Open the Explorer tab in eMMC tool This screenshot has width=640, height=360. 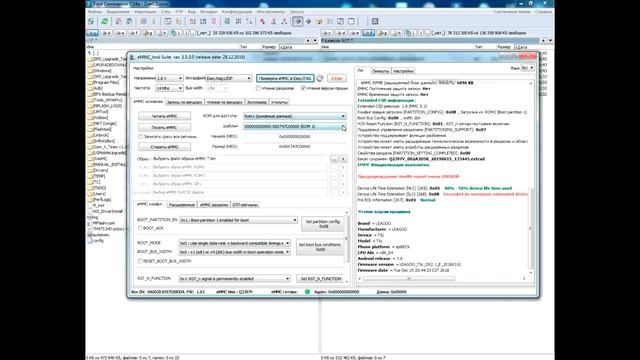(257, 102)
